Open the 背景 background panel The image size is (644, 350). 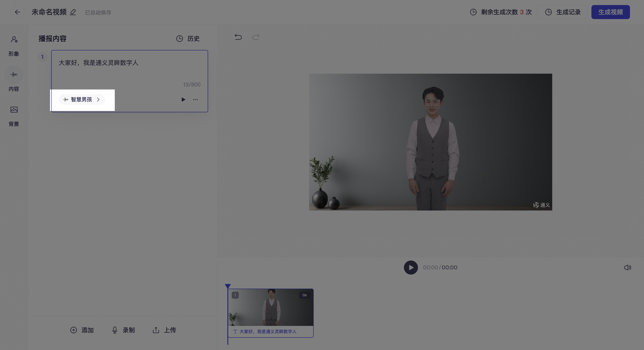pos(14,116)
